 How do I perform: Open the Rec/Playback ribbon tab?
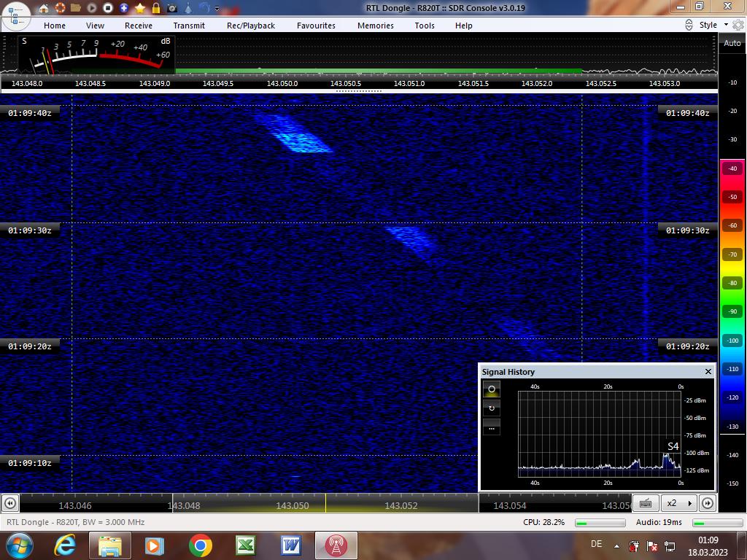pos(251,26)
